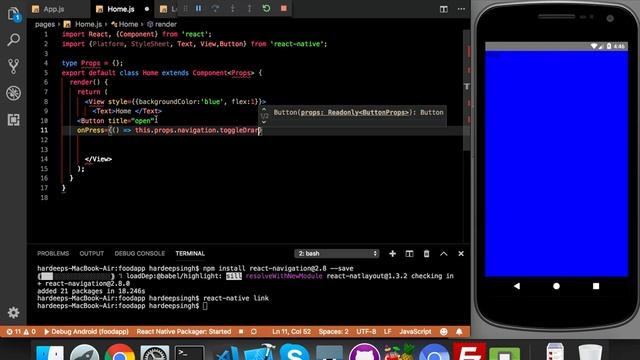Change the language mode JavaScript
This screenshot has height=360, width=640.
pos(415,331)
